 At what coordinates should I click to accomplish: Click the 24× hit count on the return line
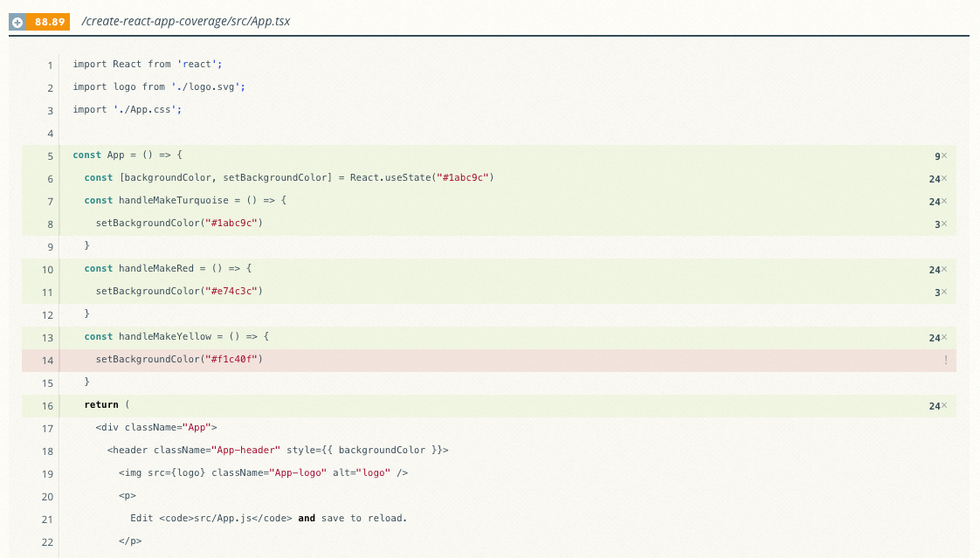click(937, 406)
